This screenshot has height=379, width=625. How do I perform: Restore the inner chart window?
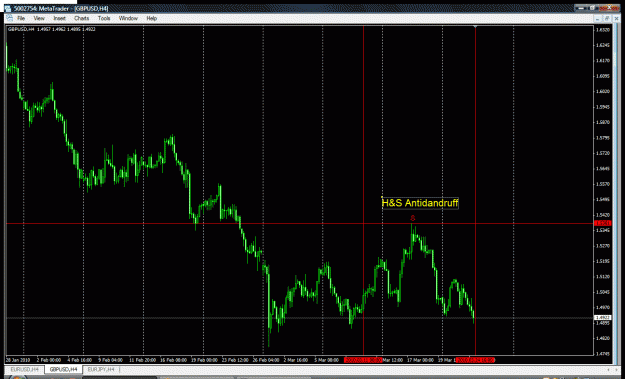click(x=607, y=18)
